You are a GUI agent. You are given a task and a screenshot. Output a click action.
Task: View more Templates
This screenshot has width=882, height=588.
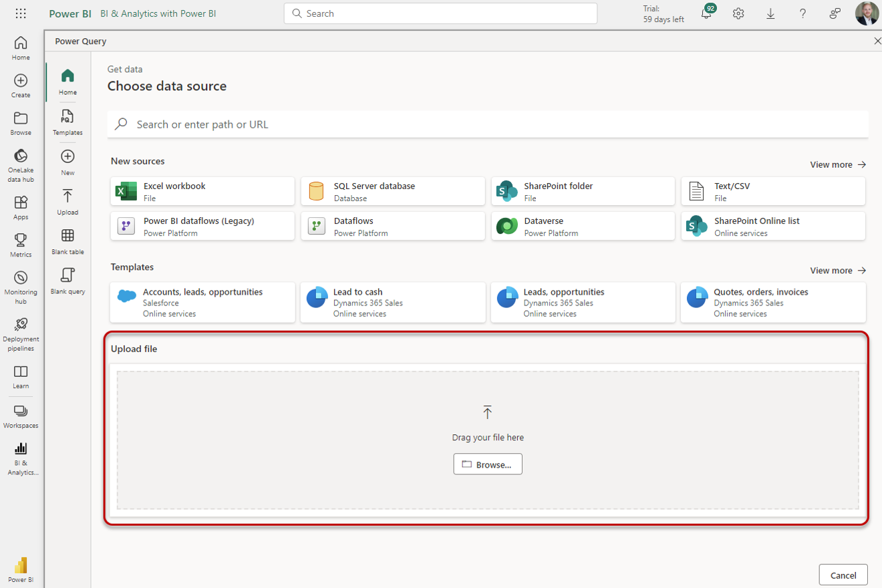point(838,271)
